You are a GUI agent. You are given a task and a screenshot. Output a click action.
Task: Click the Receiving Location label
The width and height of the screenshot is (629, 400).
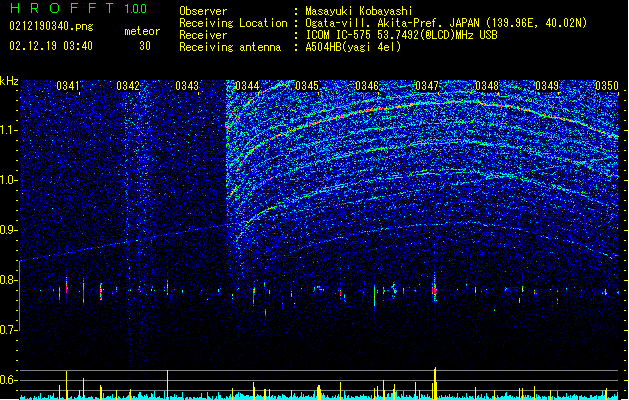tap(233, 23)
